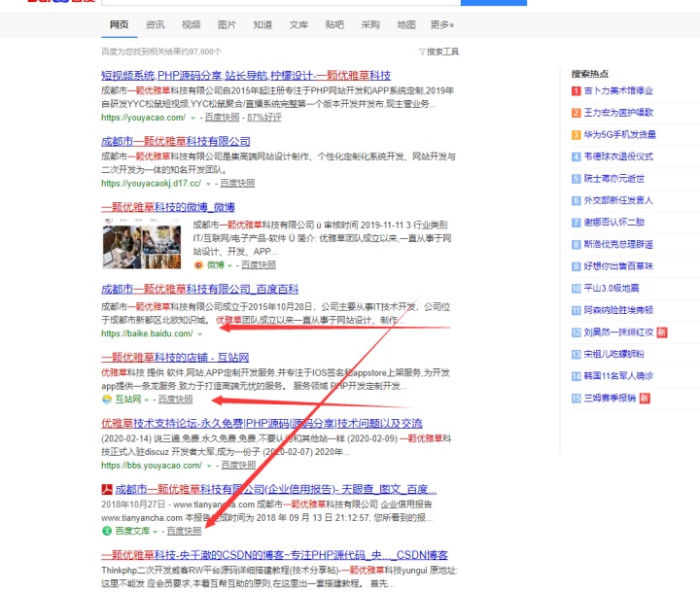The height and width of the screenshot is (592, 700).
Task: Open 百度快照 for bbs.youyacao.com result
Action: point(239,466)
